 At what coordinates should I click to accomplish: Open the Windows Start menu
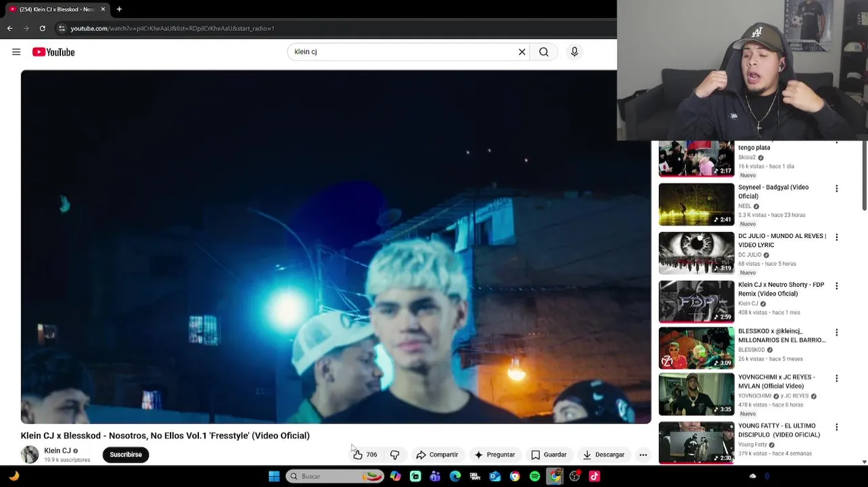click(x=274, y=476)
